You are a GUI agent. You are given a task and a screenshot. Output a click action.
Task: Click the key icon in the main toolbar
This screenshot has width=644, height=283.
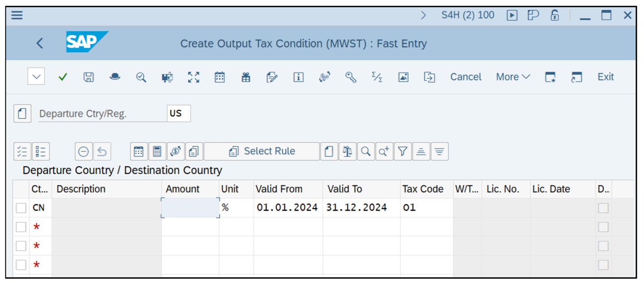tap(349, 77)
